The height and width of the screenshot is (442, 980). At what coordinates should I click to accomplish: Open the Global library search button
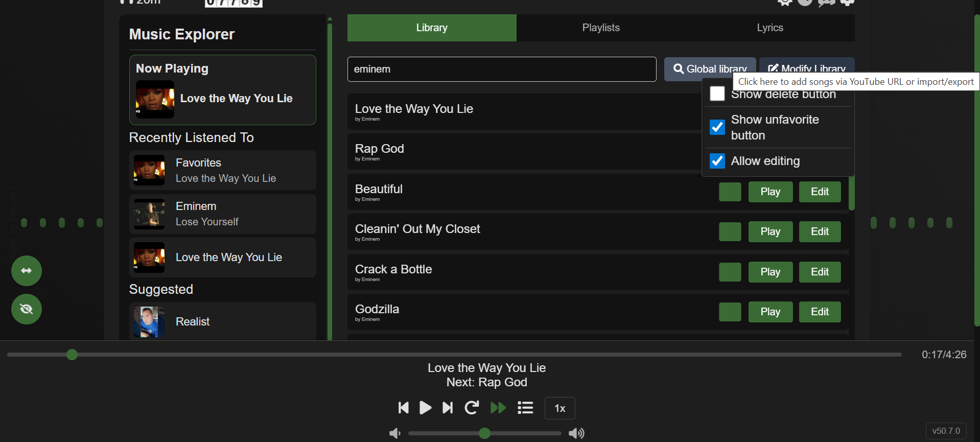click(x=710, y=69)
